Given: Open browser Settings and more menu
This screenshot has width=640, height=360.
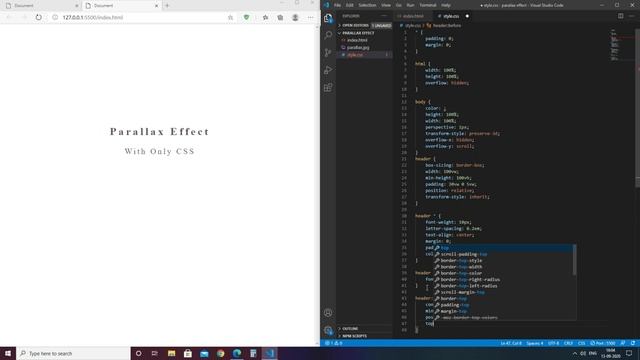Looking at the screenshot, I should click(311, 18).
